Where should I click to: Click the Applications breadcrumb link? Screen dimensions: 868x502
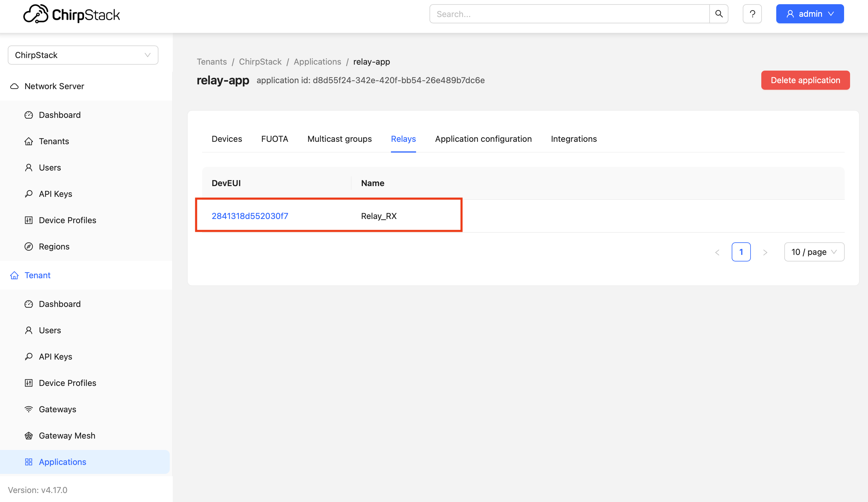tap(317, 62)
